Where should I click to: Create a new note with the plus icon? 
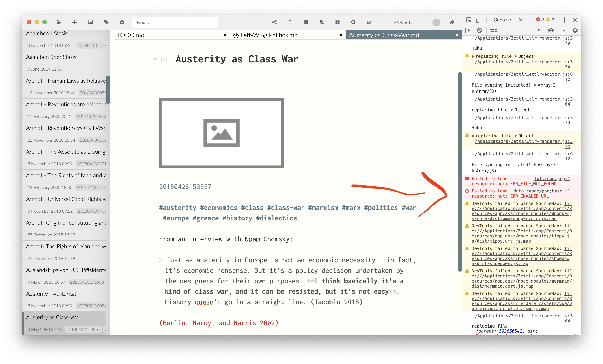74,22
